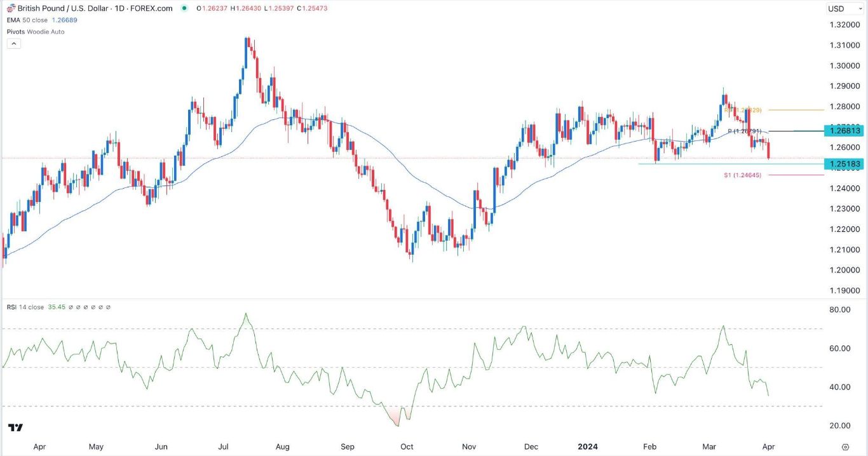
Task: Open chart settings gear near time axis
Action: pyautogui.click(x=845, y=446)
